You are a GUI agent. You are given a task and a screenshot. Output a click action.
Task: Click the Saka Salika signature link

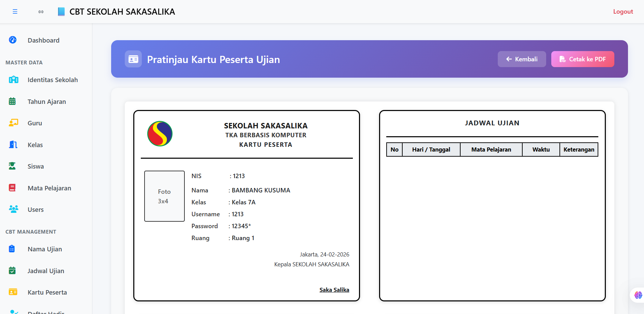(334, 289)
